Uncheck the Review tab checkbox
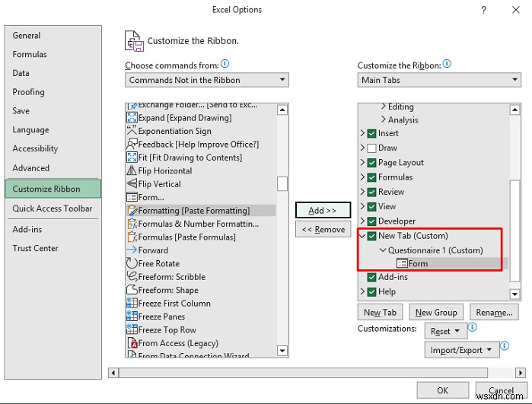 click(x=371, y=192)
